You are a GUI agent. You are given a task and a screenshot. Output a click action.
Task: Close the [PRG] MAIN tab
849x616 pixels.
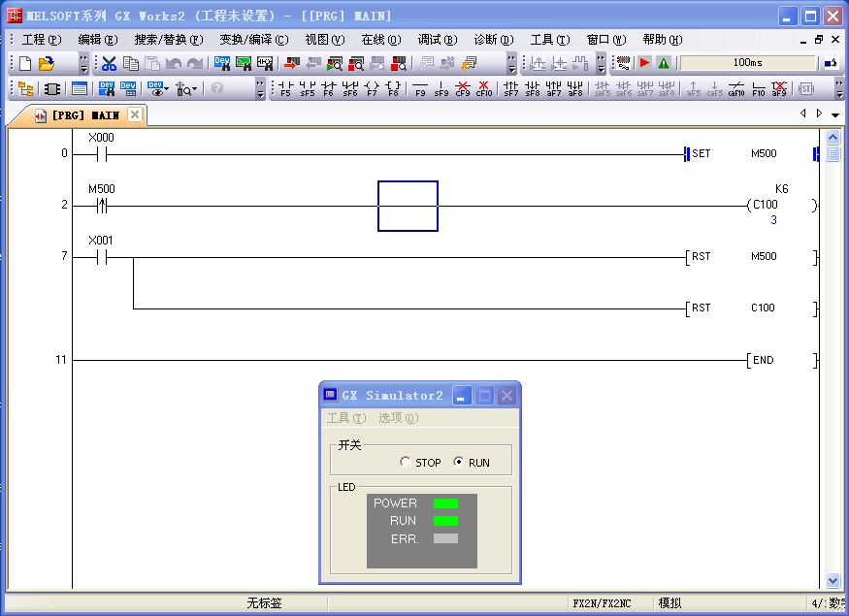tap(135, 114)
